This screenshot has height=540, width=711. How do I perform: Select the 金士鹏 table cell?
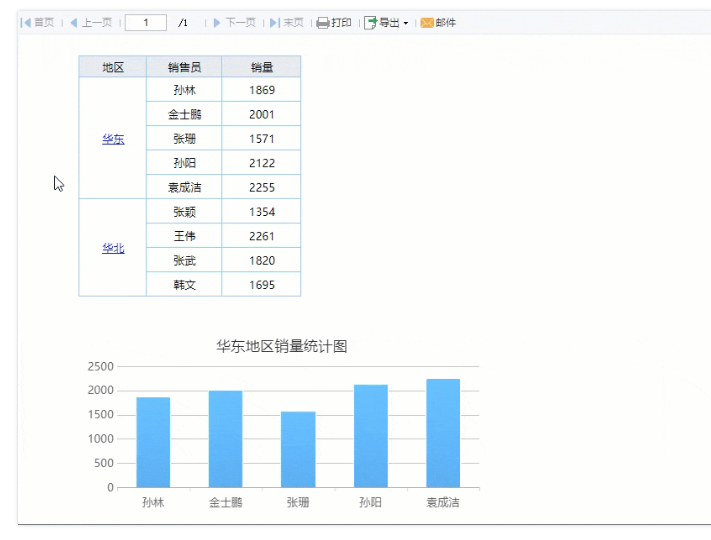(184, 114)
